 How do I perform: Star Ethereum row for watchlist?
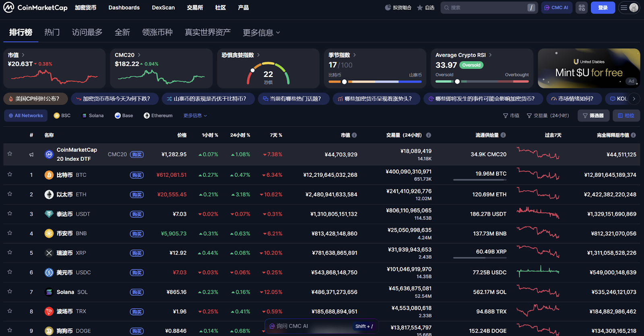[10, 194]
